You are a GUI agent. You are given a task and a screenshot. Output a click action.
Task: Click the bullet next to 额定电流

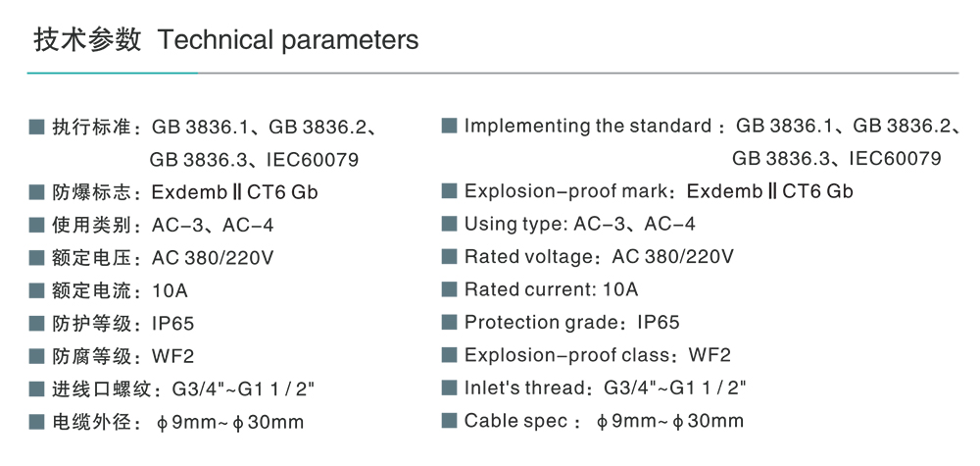(37, 290)
